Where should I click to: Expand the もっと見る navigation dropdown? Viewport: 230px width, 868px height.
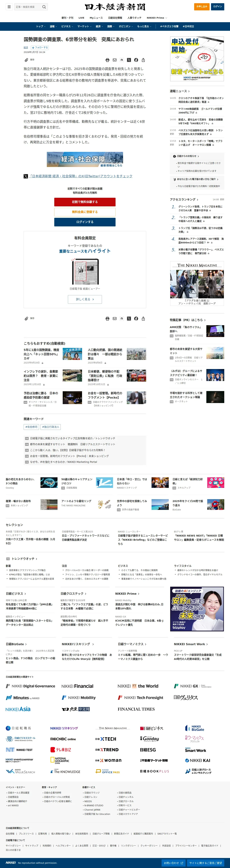144,26
